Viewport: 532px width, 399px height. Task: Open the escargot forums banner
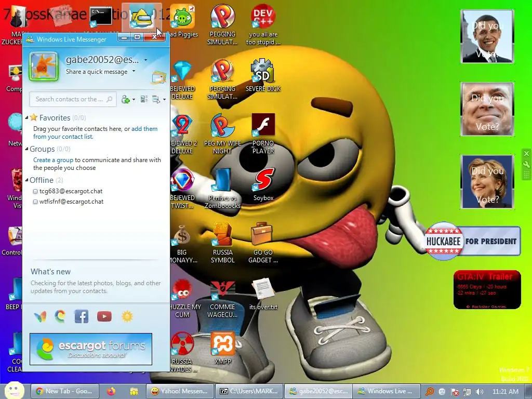point(91,349)
